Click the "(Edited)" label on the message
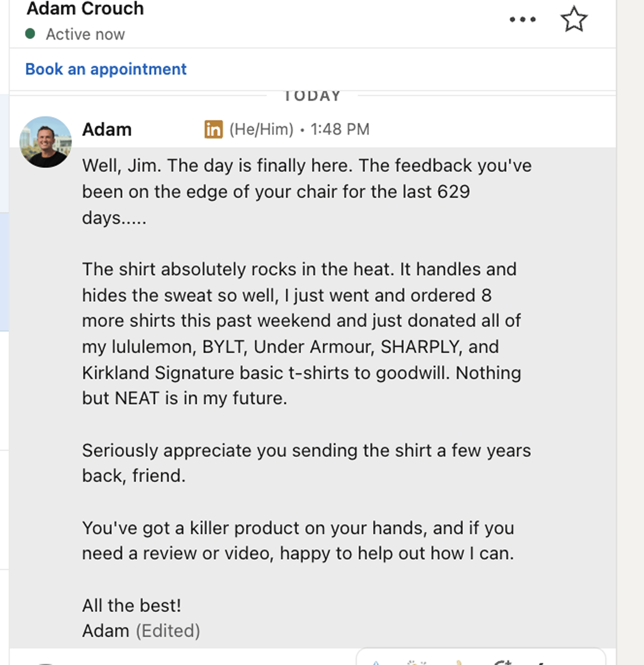The width and height of the screenshot is (644, 665). pos(168,631)
